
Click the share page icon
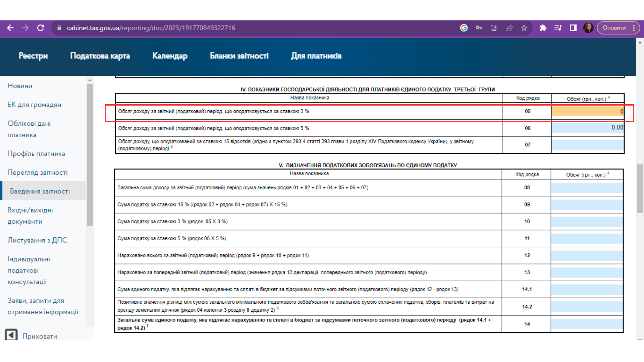tap(509, 28)
